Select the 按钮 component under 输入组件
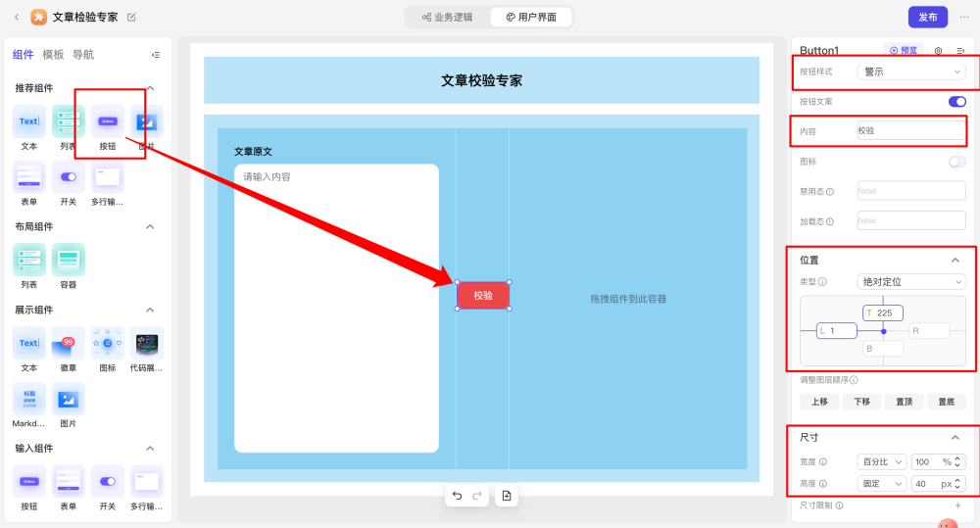This screenshot has height=528, width=980. pyautogui.click(x=28, y=488)
